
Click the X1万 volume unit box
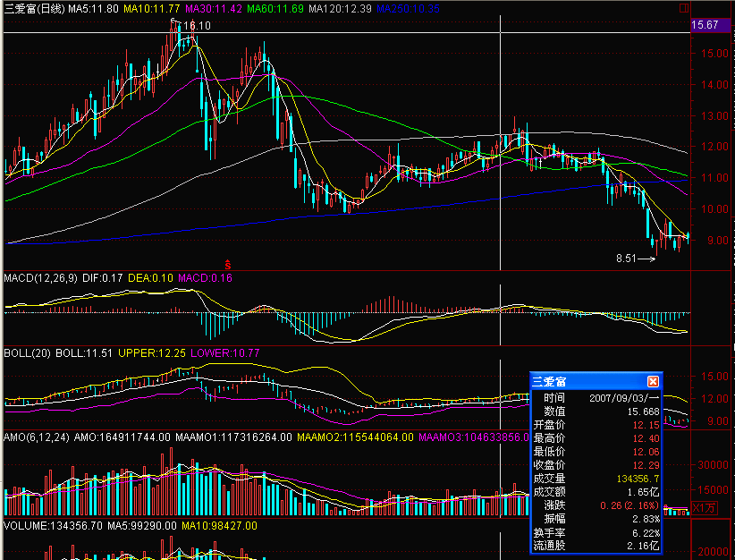tap(705, 508)
